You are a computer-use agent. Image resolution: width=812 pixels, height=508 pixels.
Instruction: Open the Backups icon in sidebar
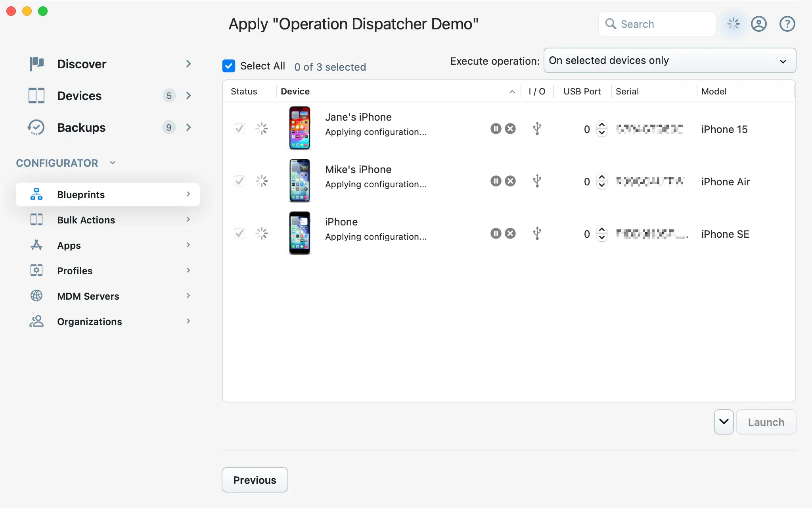coord(36,127)
